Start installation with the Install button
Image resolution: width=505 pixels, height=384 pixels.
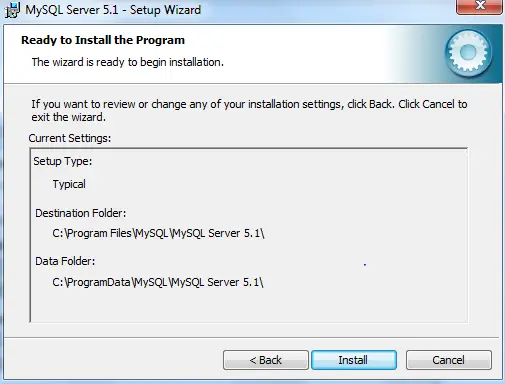click(354, 360)
